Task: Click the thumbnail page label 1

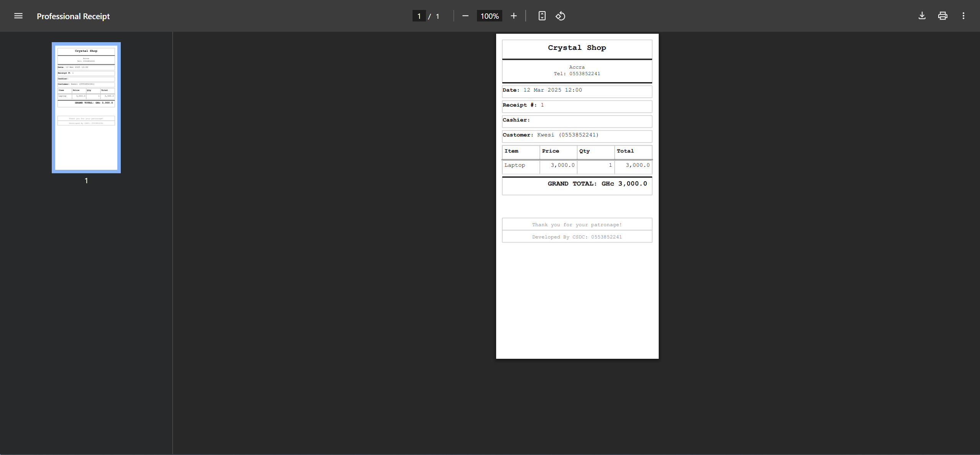Action: point(86,181)
